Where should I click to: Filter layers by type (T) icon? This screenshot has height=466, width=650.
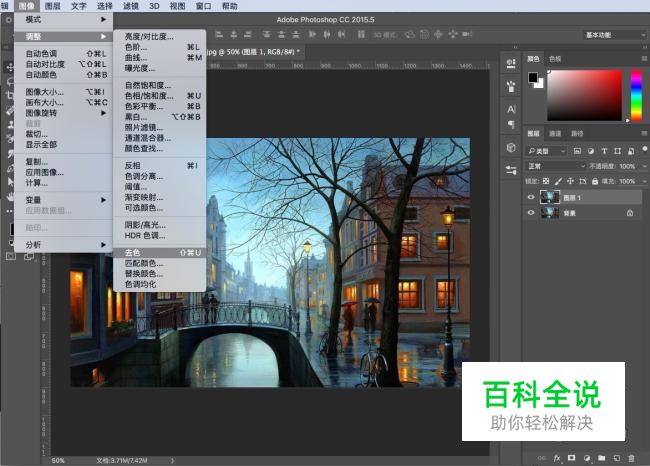click(x=604, y=151)
